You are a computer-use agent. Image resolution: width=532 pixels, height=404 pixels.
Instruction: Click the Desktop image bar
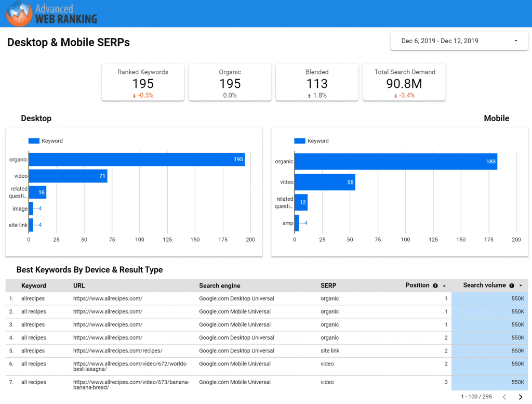point(31,208)
